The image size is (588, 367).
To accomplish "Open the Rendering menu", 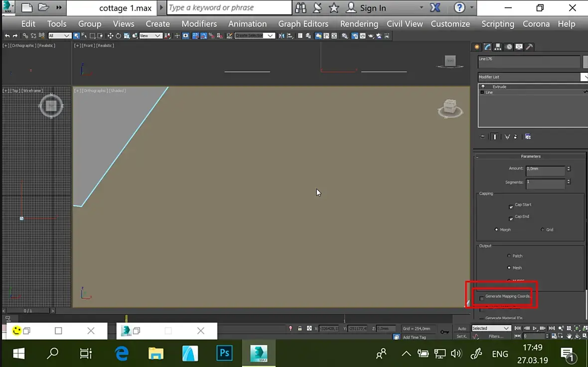I will tap(359, 23).
